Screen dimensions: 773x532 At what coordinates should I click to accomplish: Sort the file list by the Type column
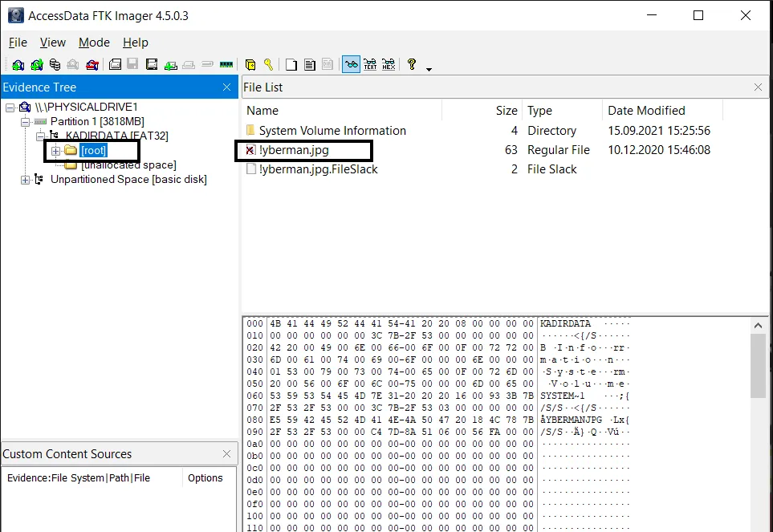563,111
